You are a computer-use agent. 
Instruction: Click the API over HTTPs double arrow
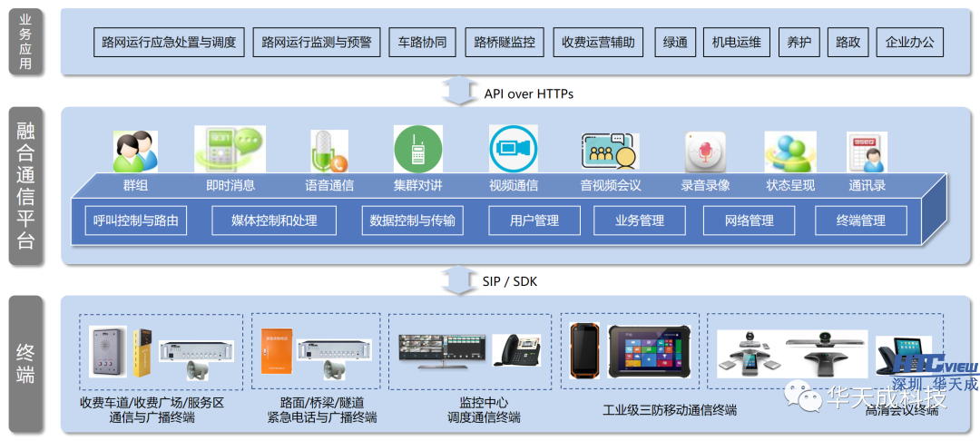click(x=456, y=93)
